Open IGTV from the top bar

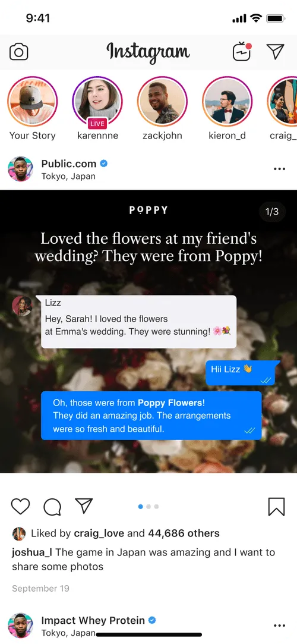coord(242,51)
